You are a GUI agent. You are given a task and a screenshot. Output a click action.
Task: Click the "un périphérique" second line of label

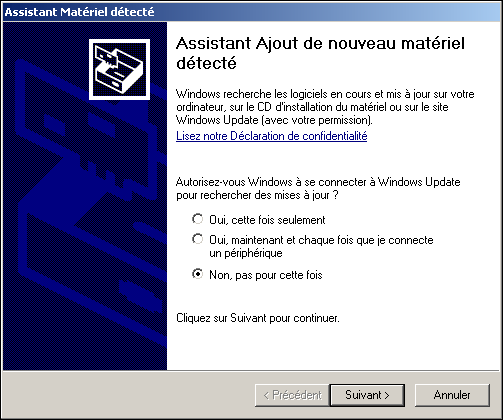click(246, 253)
